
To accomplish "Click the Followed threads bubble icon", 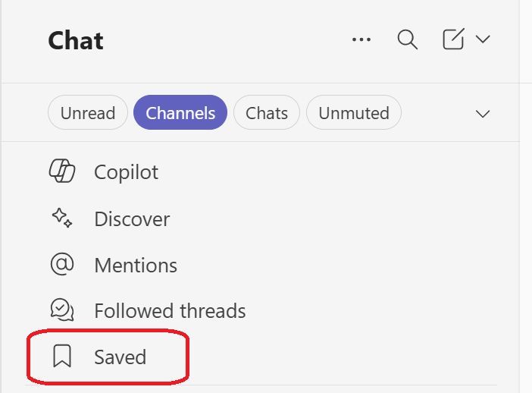I will pyautogui.click(x=62, y=310).
